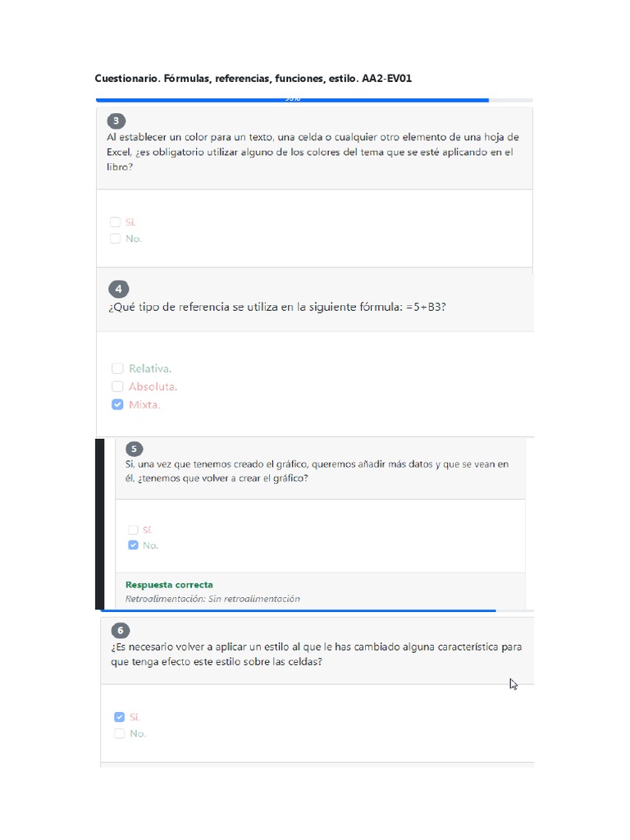Check the No option for question 3
630x840 pixels.
[x=115, y=239]
